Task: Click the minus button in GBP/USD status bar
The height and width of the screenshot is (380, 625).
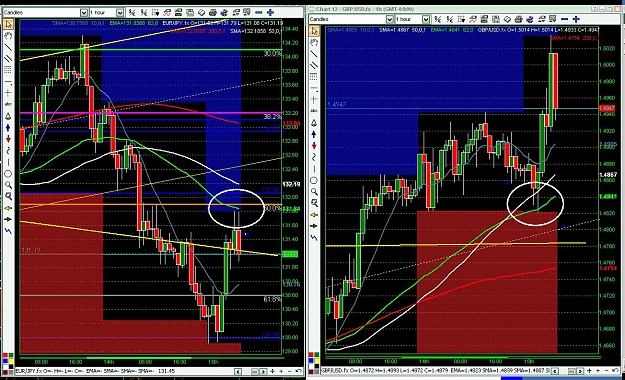Action: (x=607, y=371)
